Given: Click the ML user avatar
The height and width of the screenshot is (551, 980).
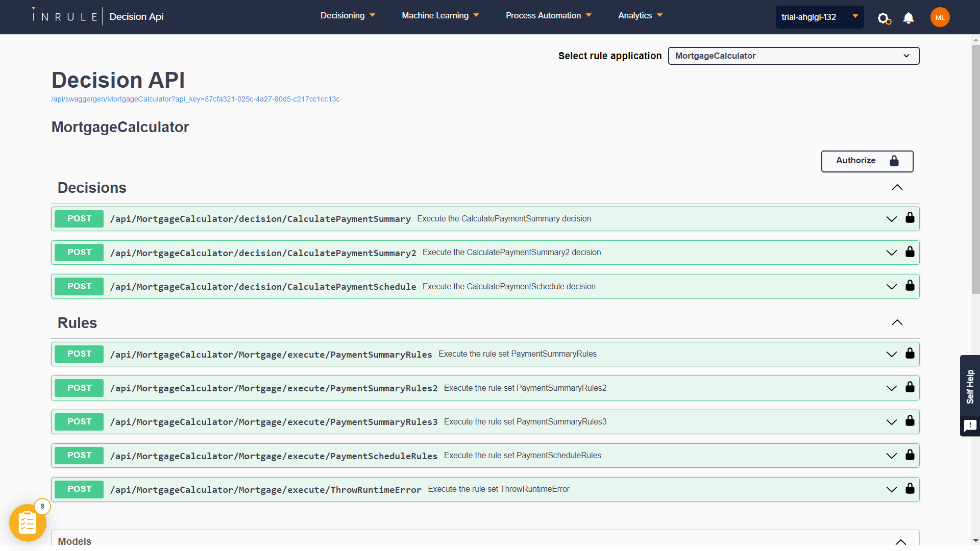Looking at the screenshot, I should click(x=940, y=17).
